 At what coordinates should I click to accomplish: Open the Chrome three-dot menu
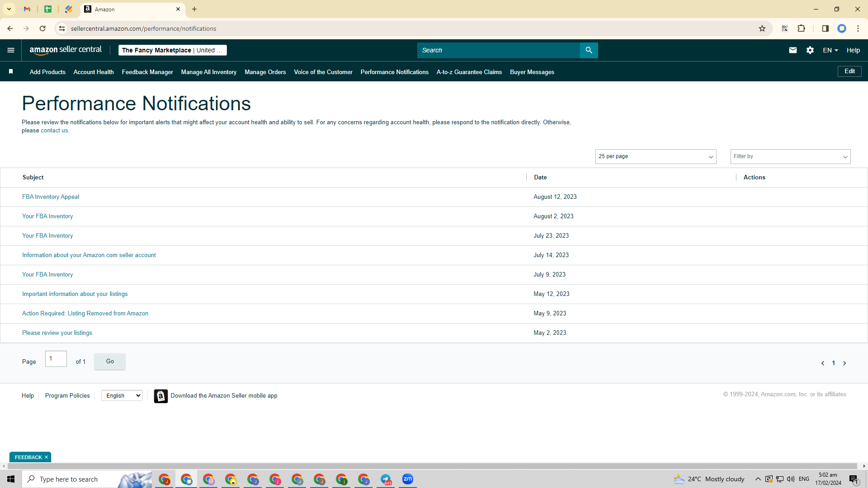click(858, 28)
